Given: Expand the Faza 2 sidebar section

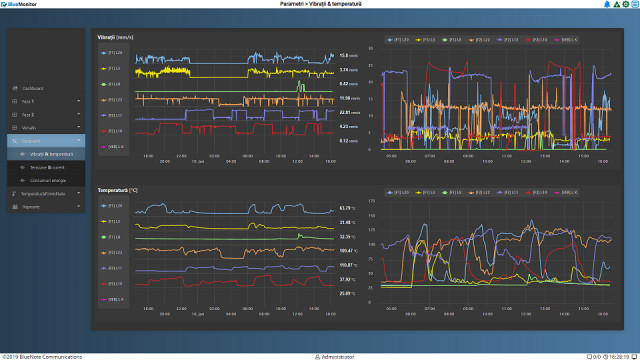Looking at the screenshot, I should tap(46, 115).
